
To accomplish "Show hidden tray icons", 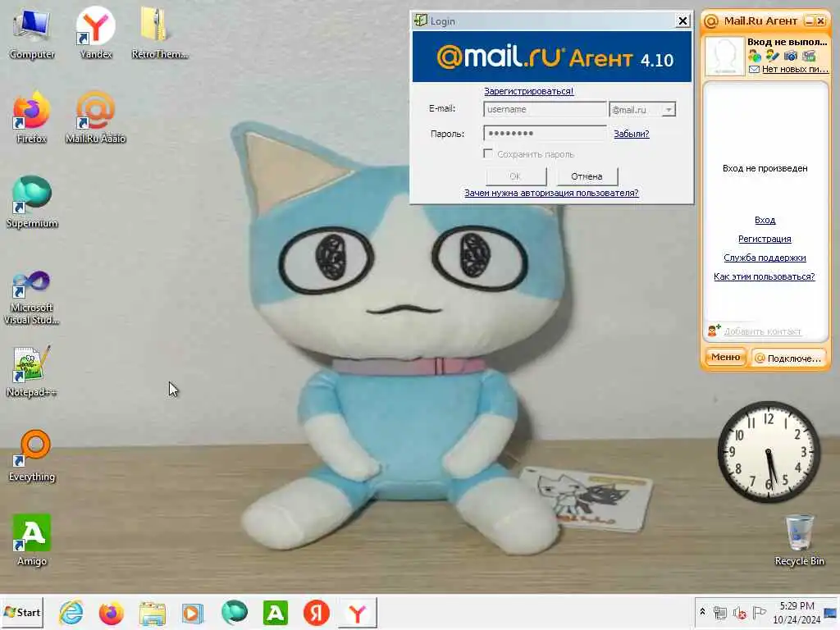I will click(x=702, y=611).
